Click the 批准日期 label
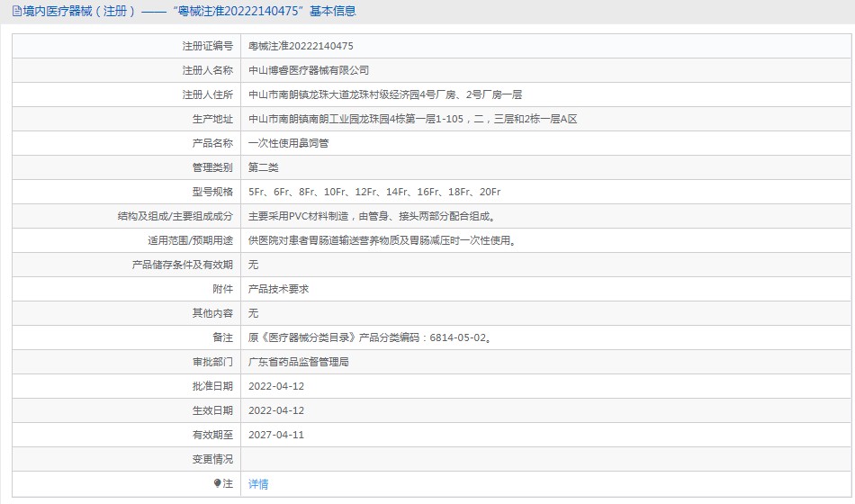 pos(212,386)
